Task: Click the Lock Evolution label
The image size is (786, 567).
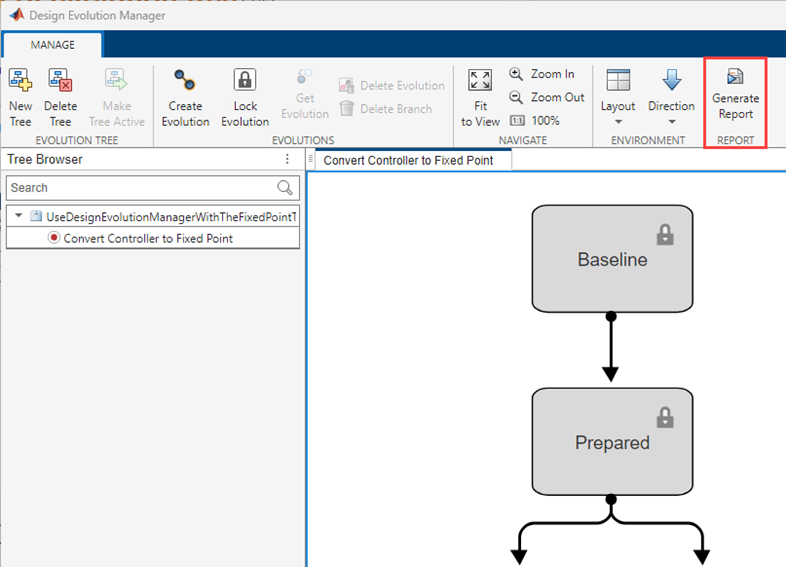Action: (245, 114)
